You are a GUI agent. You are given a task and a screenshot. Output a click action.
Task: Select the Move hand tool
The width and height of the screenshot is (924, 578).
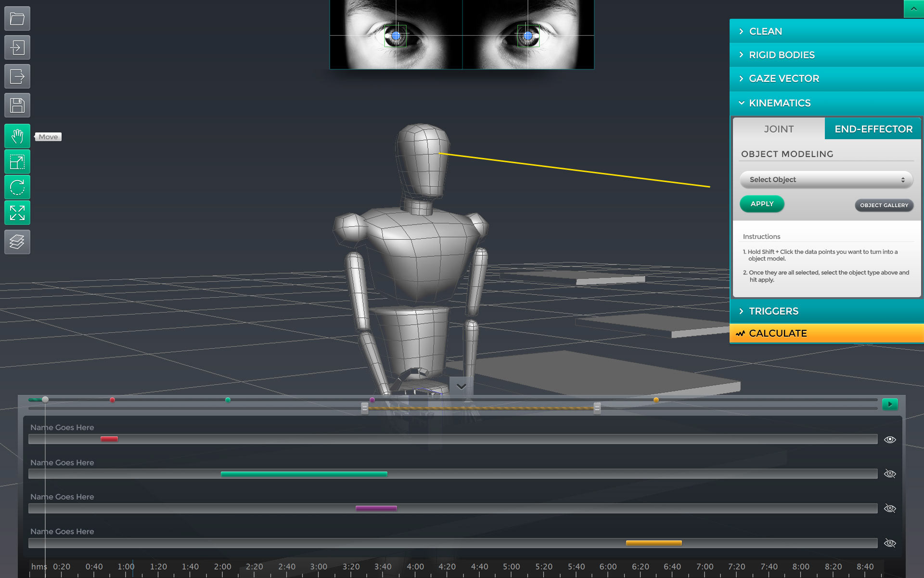point(17,136)
